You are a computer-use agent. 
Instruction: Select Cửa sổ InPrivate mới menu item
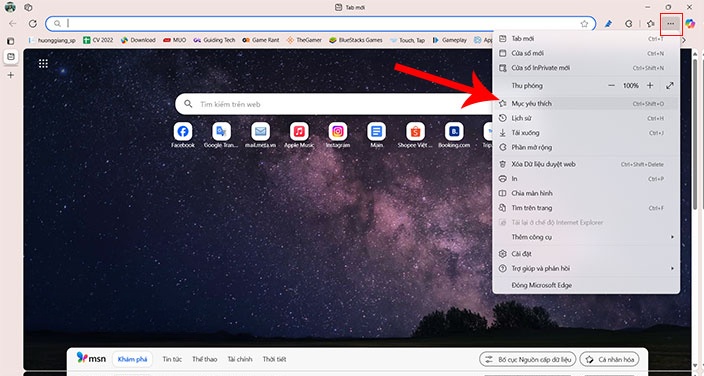coord(586,68)
